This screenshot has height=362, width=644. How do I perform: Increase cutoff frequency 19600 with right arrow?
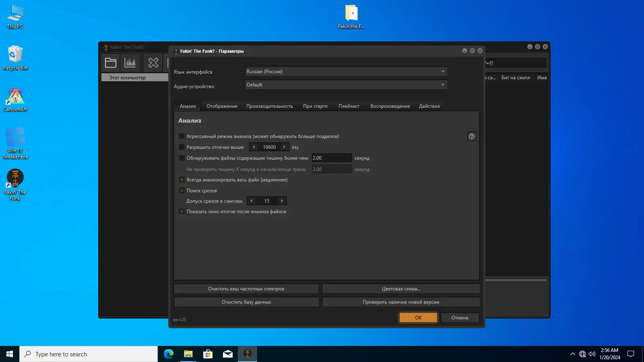click(285, 147)
